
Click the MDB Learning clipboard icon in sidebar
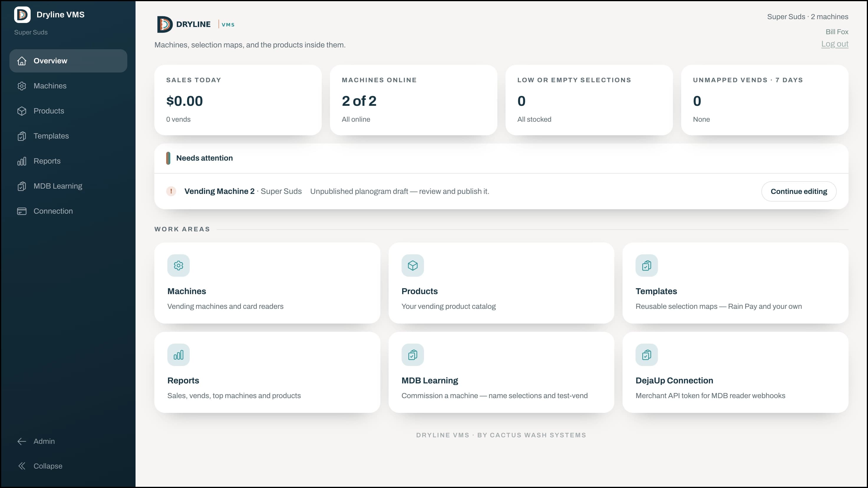(x=22, y=186)
